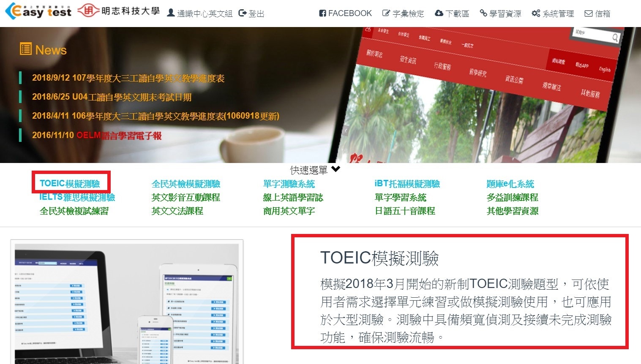This screenshot has width=641, height=364.
Task: Open 信箱 mailbox
Action: pos(597,14)
